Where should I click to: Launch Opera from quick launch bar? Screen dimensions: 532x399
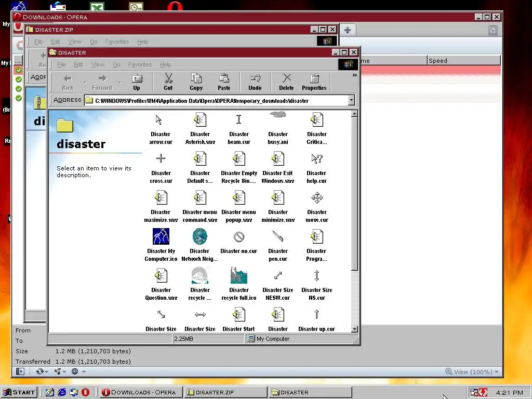click(x=86, y=392)
